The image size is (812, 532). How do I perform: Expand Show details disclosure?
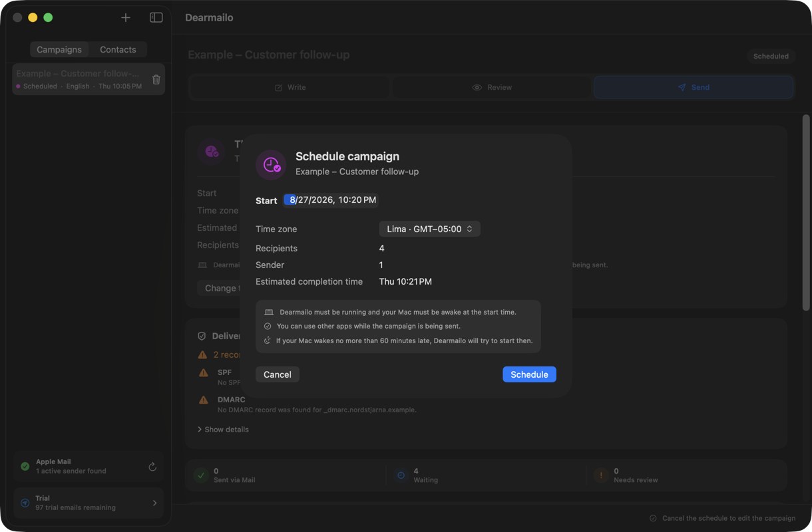223,430
